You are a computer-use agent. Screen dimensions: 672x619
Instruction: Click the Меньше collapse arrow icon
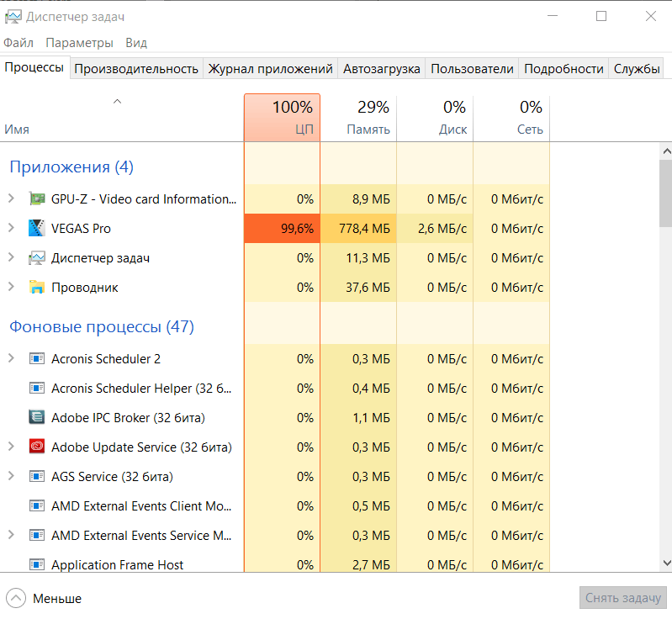pyautogui.click(x=16, y=598)
